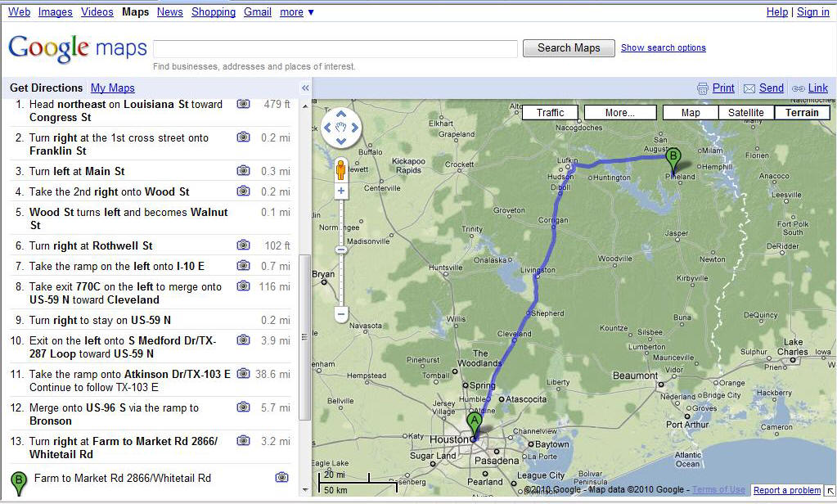Click the chain icon beside Link
This screenshot has width=837, height=504.
point(799,88)
